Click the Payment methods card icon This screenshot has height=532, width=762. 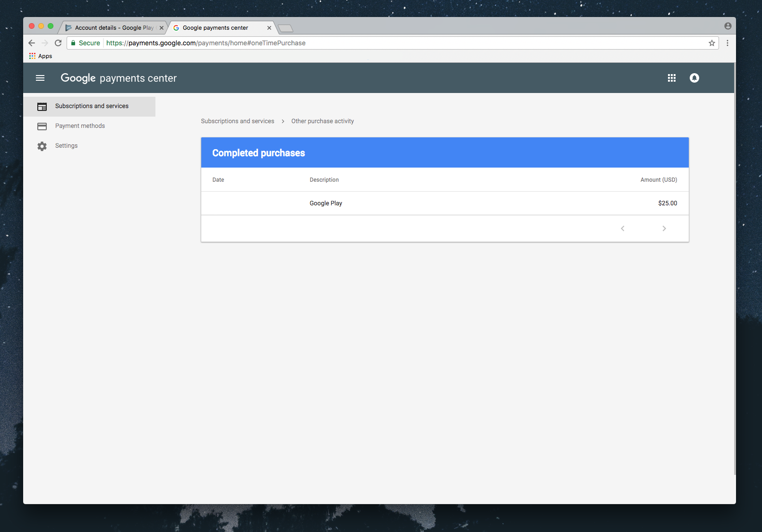pos(42,126)
